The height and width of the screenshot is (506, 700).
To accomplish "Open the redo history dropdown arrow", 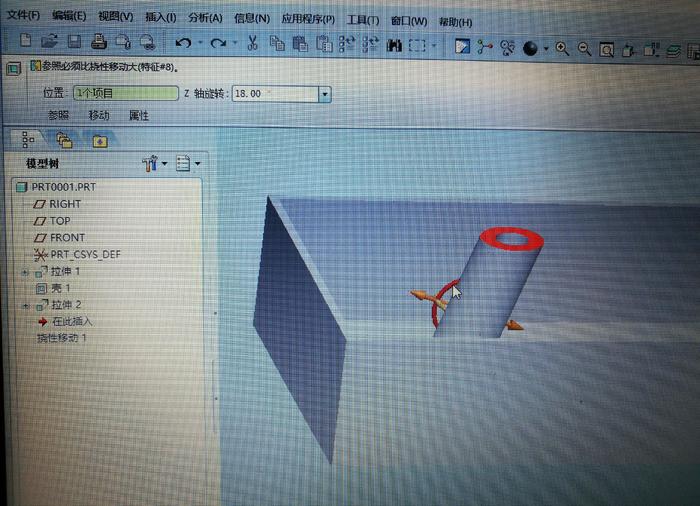I will click(235, 43).
